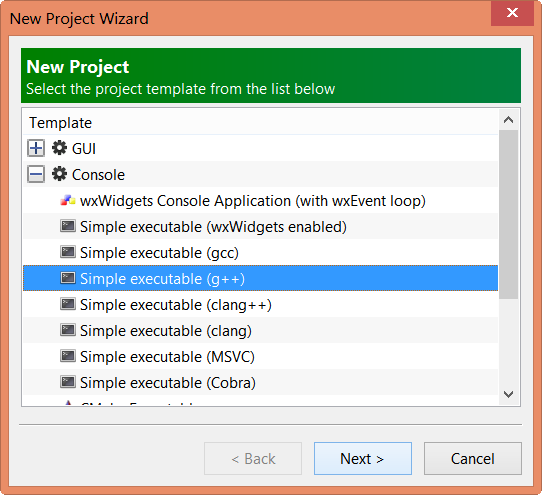Choose wxWidgets Console Application template text
The width and height of the screenshot is (542, 495).
(253, 201)
